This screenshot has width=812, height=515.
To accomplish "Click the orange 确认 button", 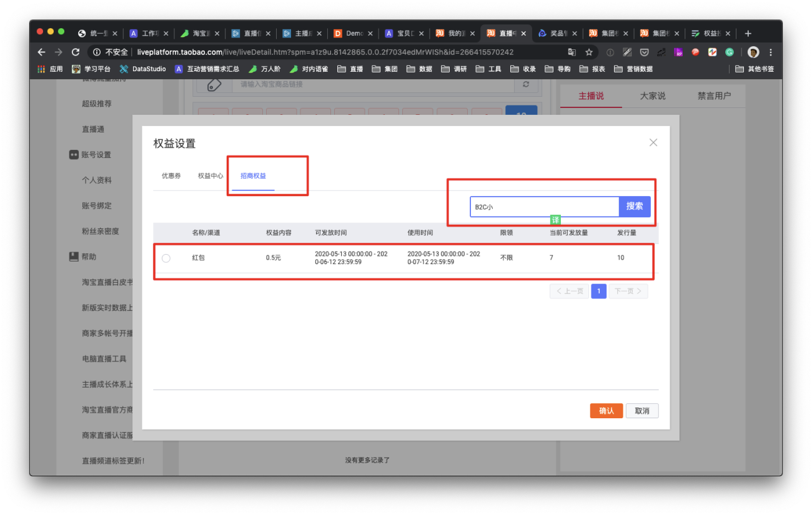I will (606, 411).
